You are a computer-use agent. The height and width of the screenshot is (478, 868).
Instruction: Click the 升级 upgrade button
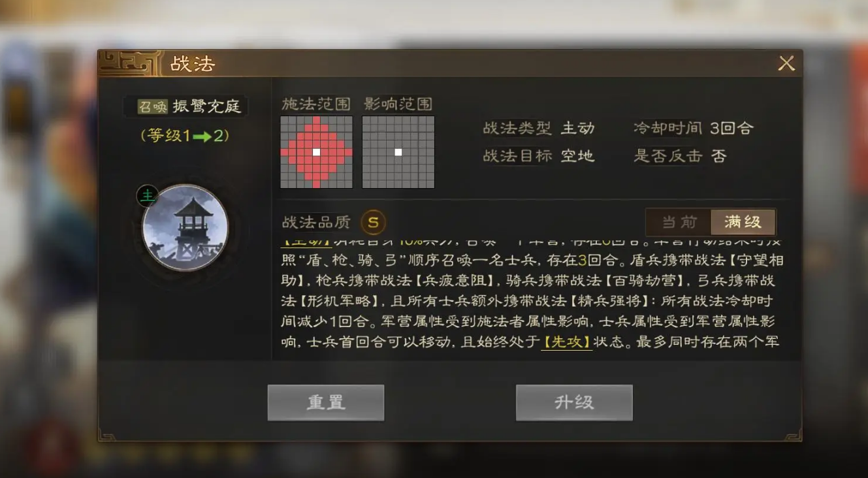574,402
